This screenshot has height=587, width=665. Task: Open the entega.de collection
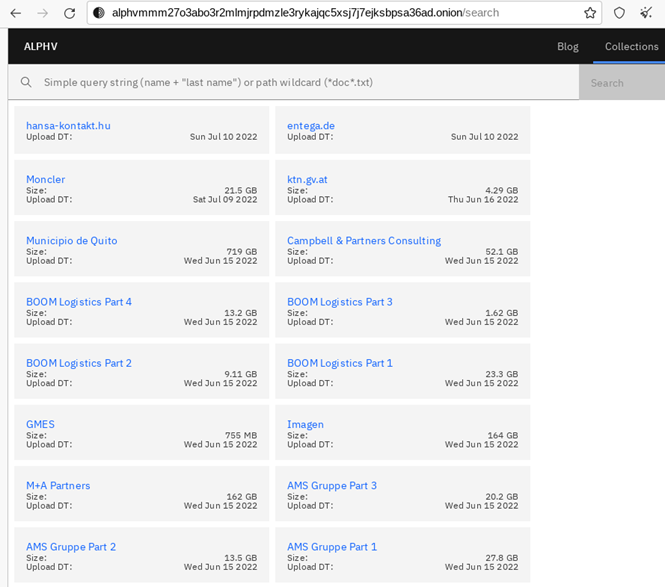click(311, 126)
